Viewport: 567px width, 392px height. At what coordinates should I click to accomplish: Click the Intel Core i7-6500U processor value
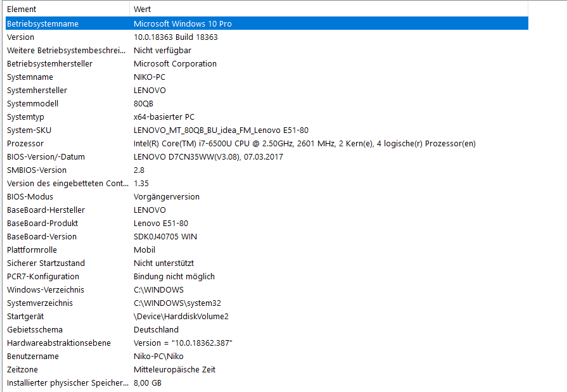tap(305, 144)
